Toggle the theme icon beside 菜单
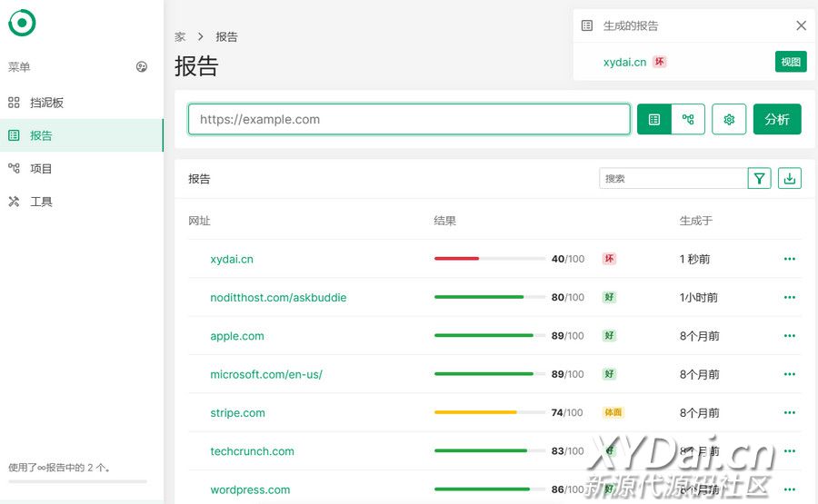The width and height of the screenshot is (818, 504). point(142,66)
